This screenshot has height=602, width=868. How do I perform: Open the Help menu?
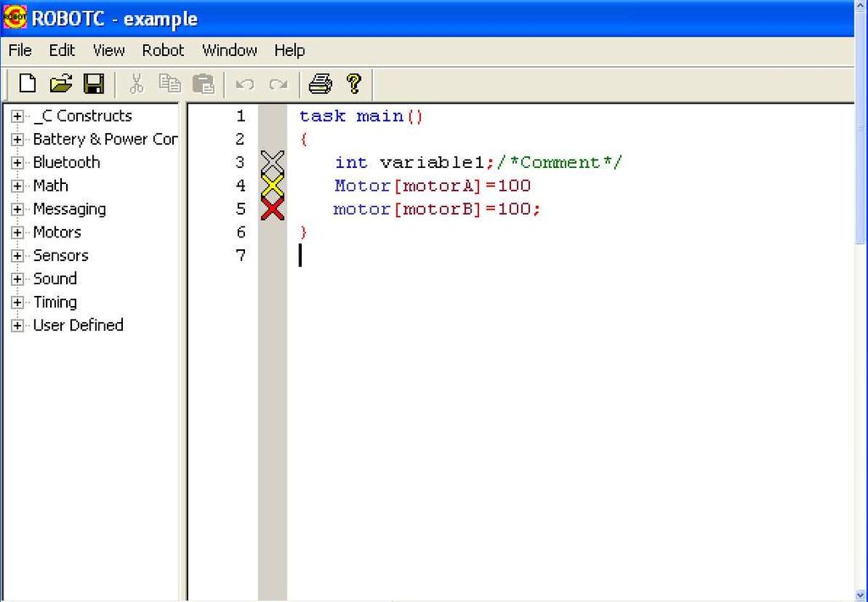(x=290, y=50)
